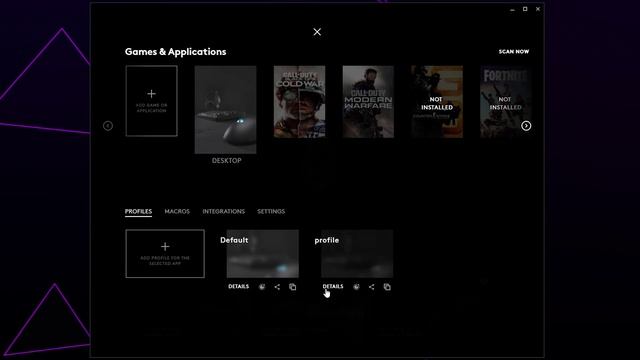Screen dimensions: 640x360
Task: Click SCAN NOW to scan for games
Action: click(513, 52)
